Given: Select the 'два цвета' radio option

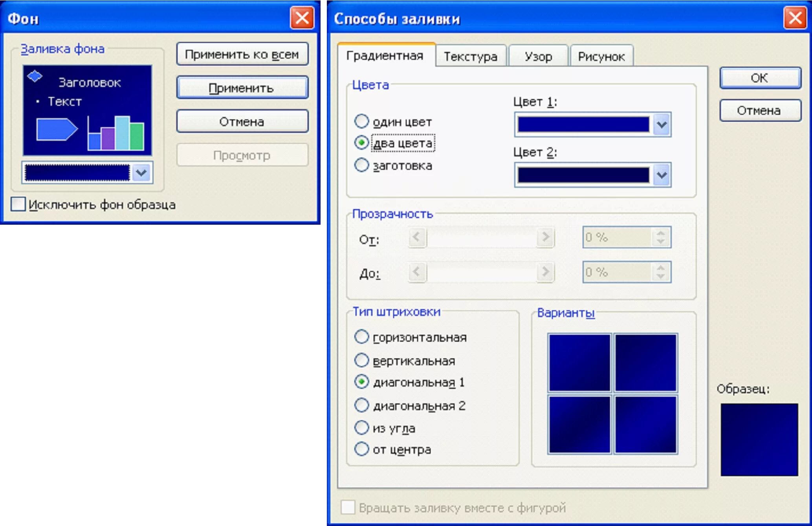Looking at the screenshot, I should click(x=361, y=143).
